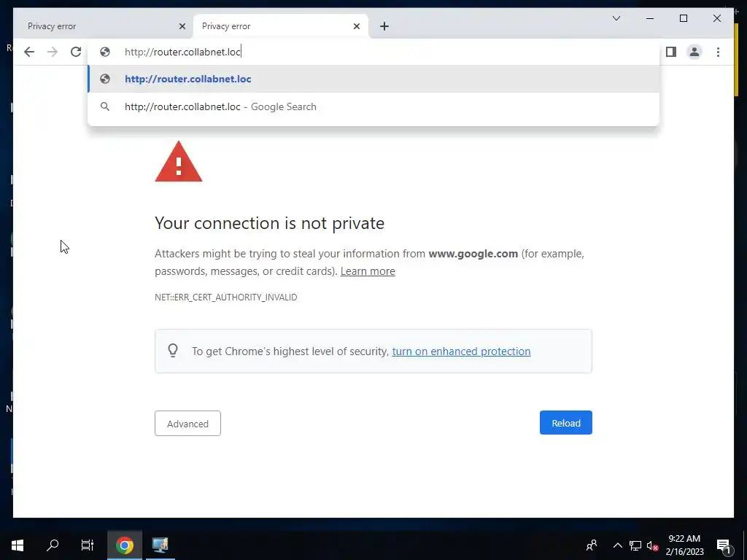Click turn on enhanced protection link
Image resolution: width=747 pixels, height=560 pixels.
(x=461, y=351)
